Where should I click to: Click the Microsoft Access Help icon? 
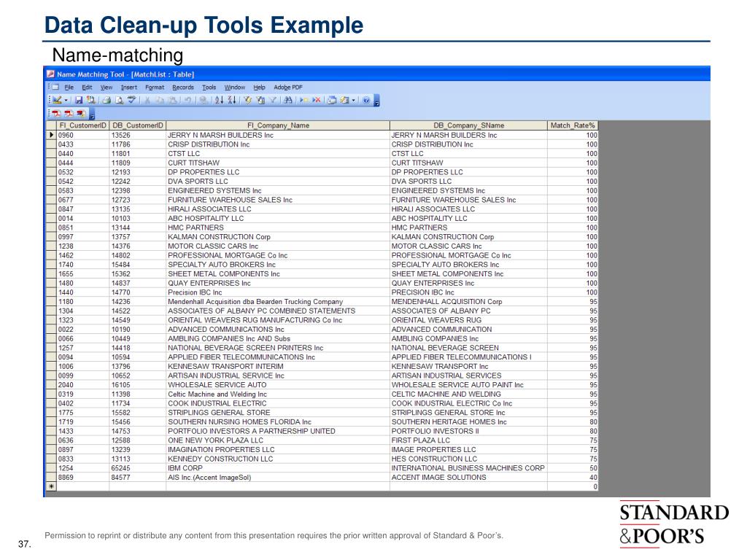pos(366,100)
